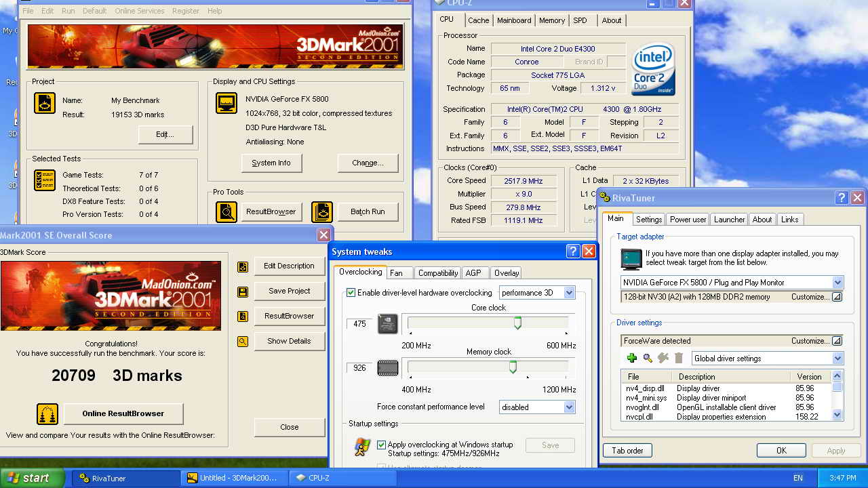Screen dimensions: 868x488
Task: Click the Memory clock slider handle
Action: pos(513,367)
